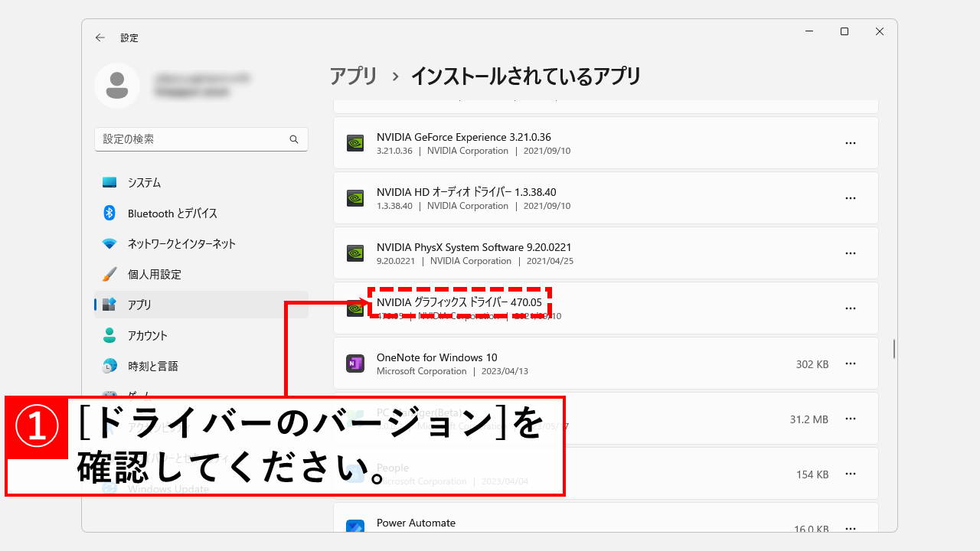Expand the NVIDIA PhysX System Software options menu
The image size is (980, 551).
850,253
